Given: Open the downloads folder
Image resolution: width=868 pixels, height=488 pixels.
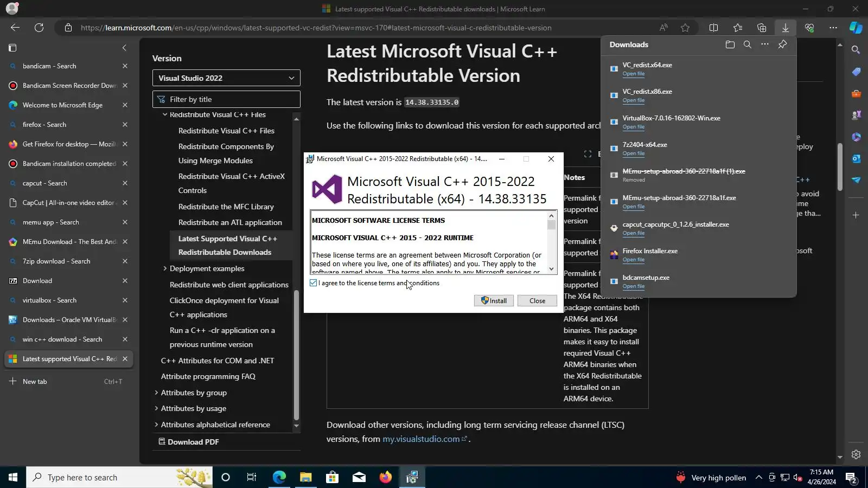Looking at the screenshot, I should pyautogui.click(x=730, y=44).
